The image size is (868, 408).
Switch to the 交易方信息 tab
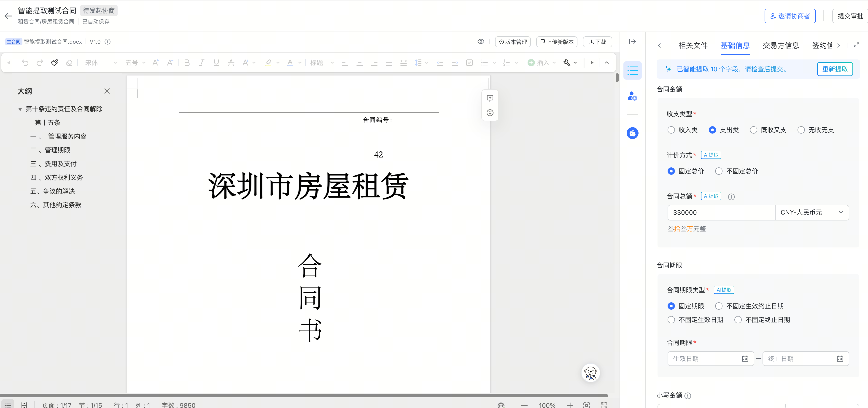point(781,45)
